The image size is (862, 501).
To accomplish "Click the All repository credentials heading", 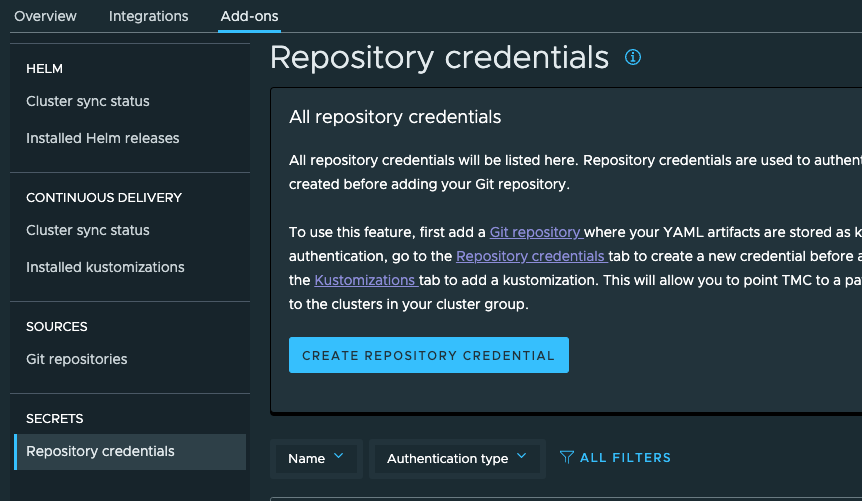I will coord(395,117).
